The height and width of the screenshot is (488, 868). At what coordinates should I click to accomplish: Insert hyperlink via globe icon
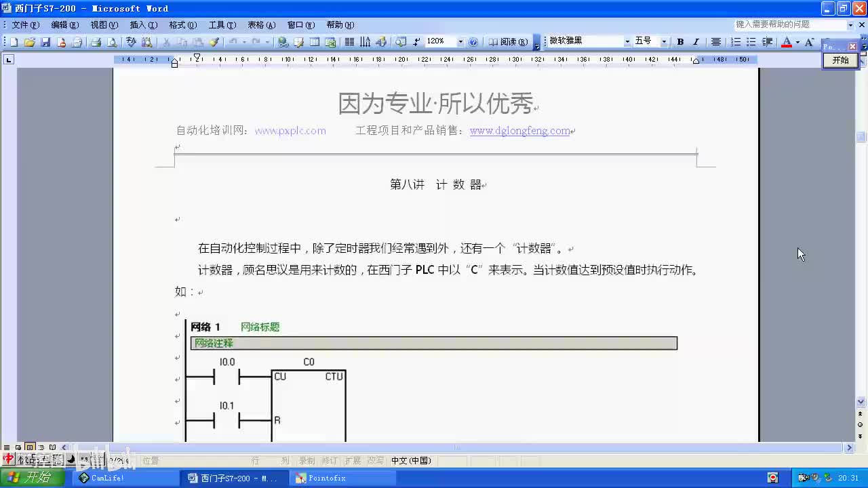coord(283,42)
